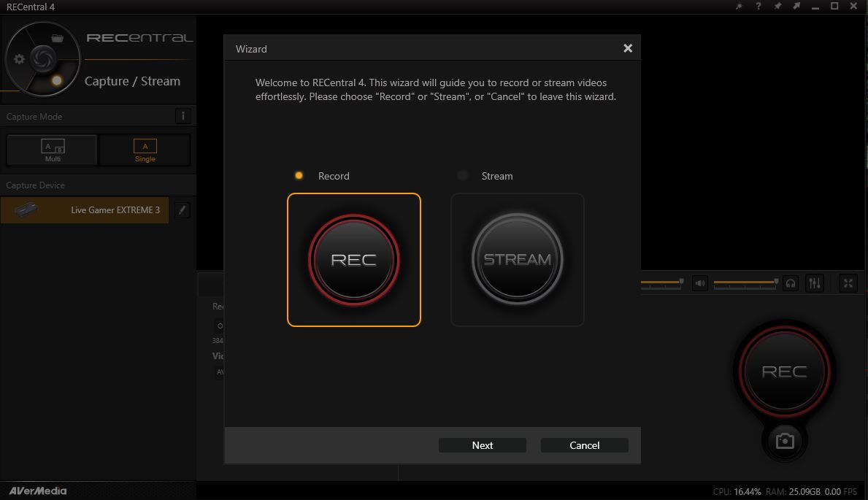Screen dimensions: 868x500
Task: Click the CPU usage 16.44% readout
Action: click(737, 492)
